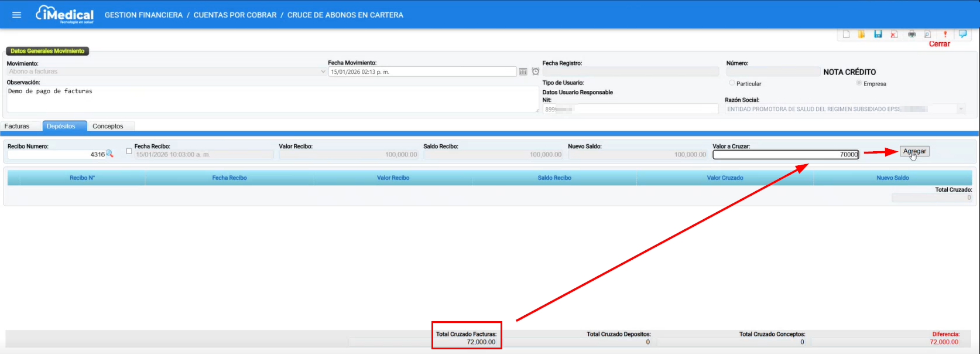Click the red exclamation mark icon

pos(945,34)
